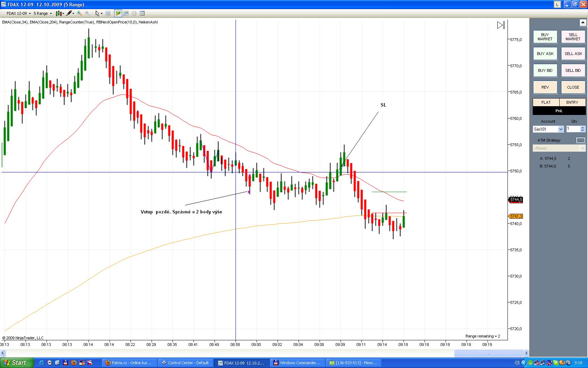Launch the floppy disk Commander quick launch icon
The image size is (588, 368).
coord(65,363)
